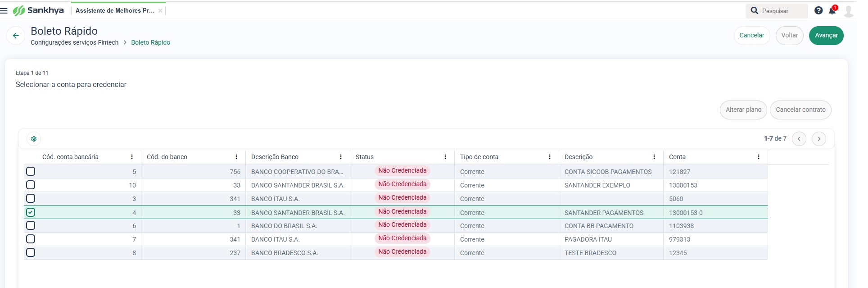Go back using the arrow button

coord(16,36)
